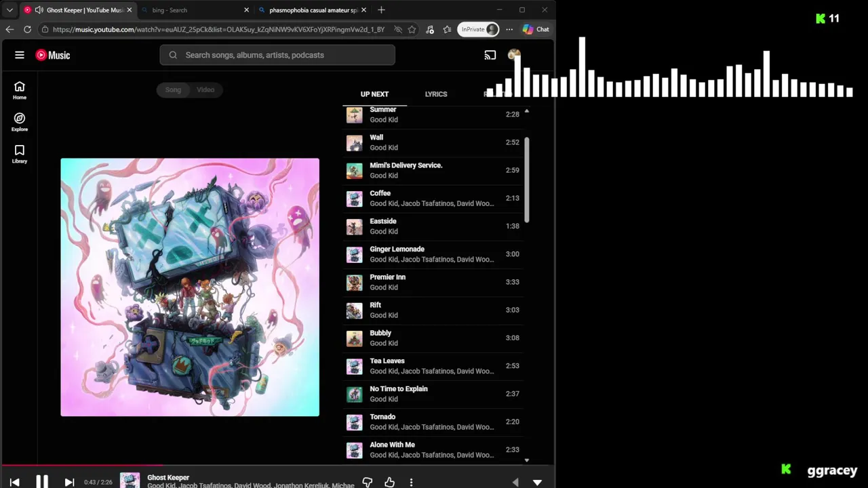
Task: Pause the current song
Action: 42,482
